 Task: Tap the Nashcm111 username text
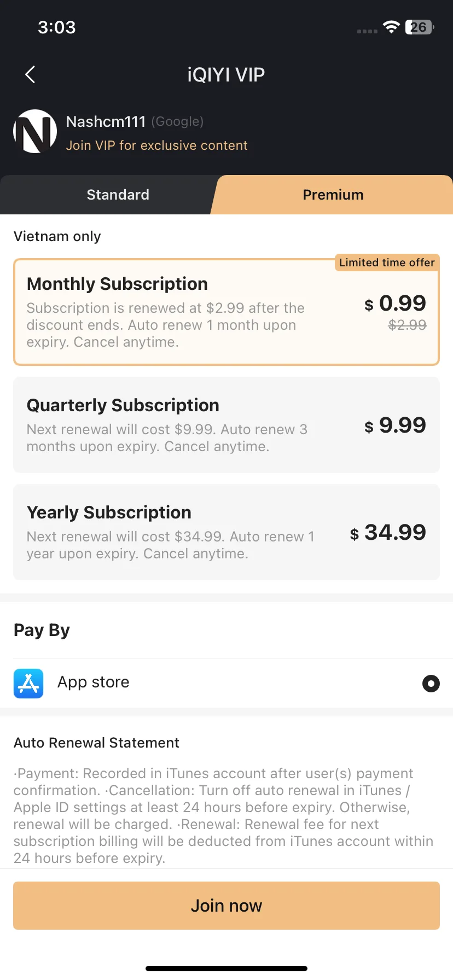106,121
